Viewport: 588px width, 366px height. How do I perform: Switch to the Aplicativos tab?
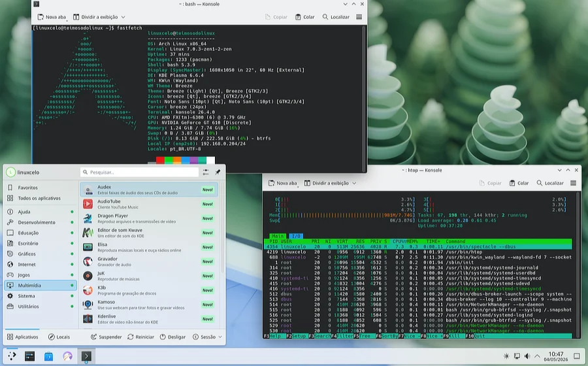point(22,337)
